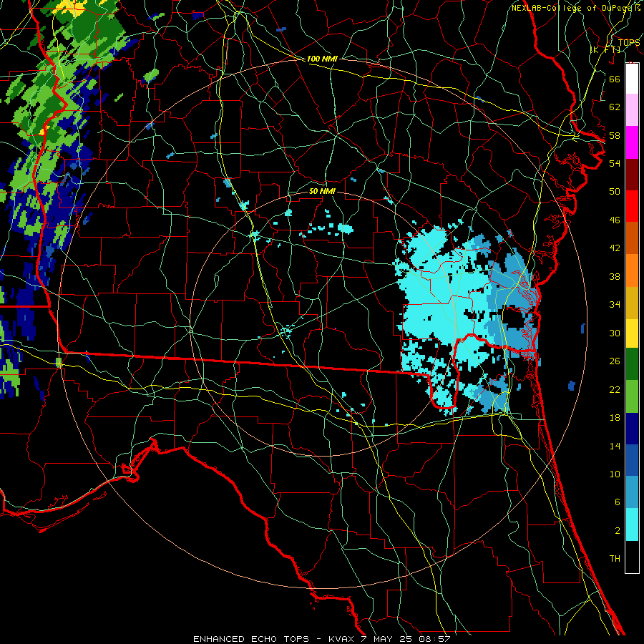Click the 'K FT' units label
This screenshot has width=644, height=644.
coord(605,50)
